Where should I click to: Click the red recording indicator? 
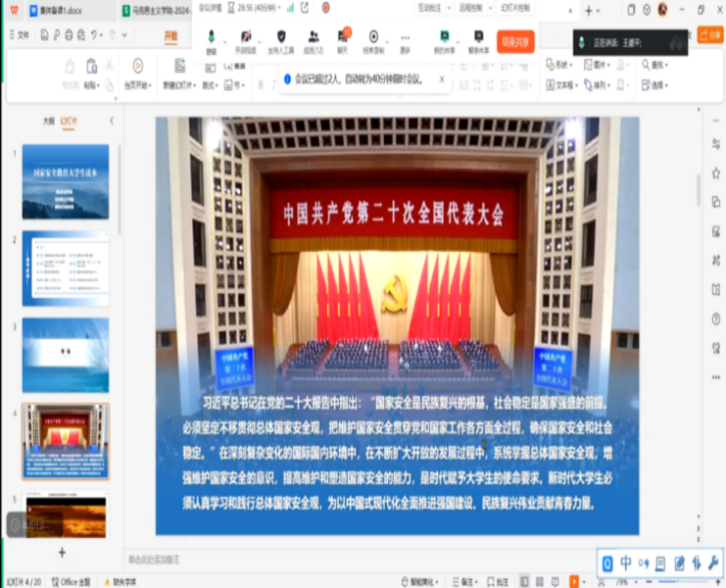[326, 8]
